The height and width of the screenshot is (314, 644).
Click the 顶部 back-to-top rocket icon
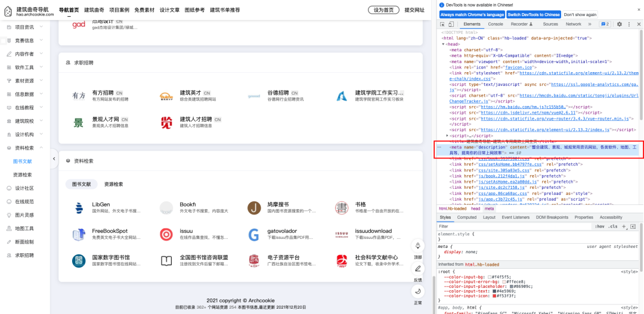pos(418,246)
